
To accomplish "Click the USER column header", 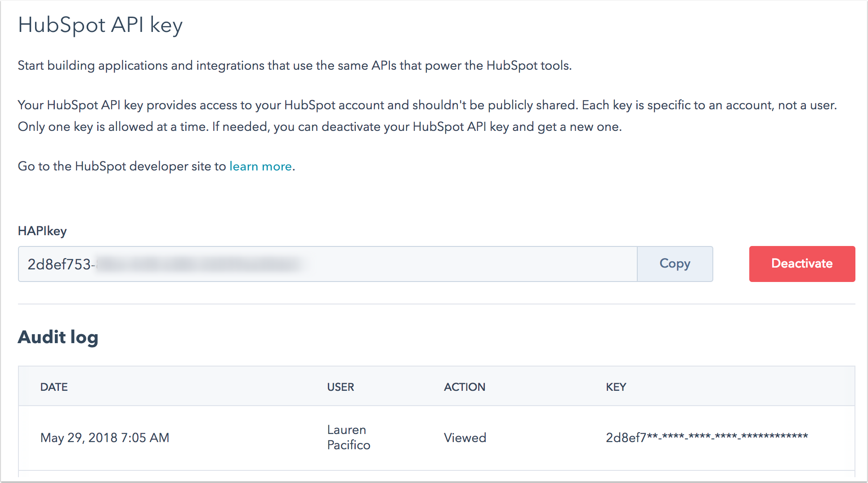I will [340, 387].
